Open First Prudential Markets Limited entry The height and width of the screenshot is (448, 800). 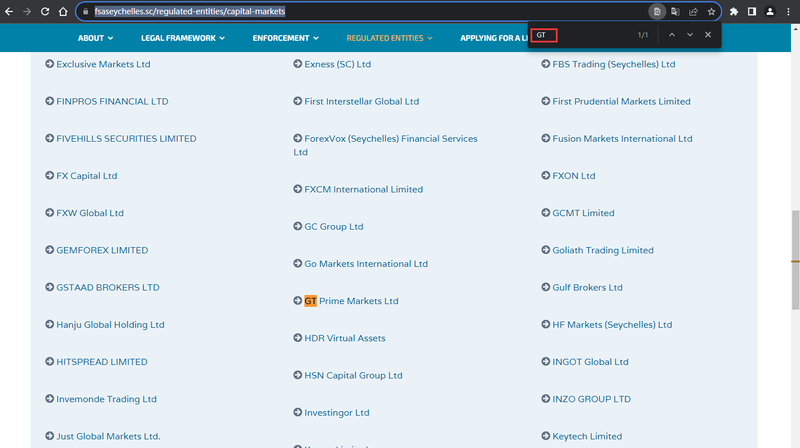(x=621, y=102)
